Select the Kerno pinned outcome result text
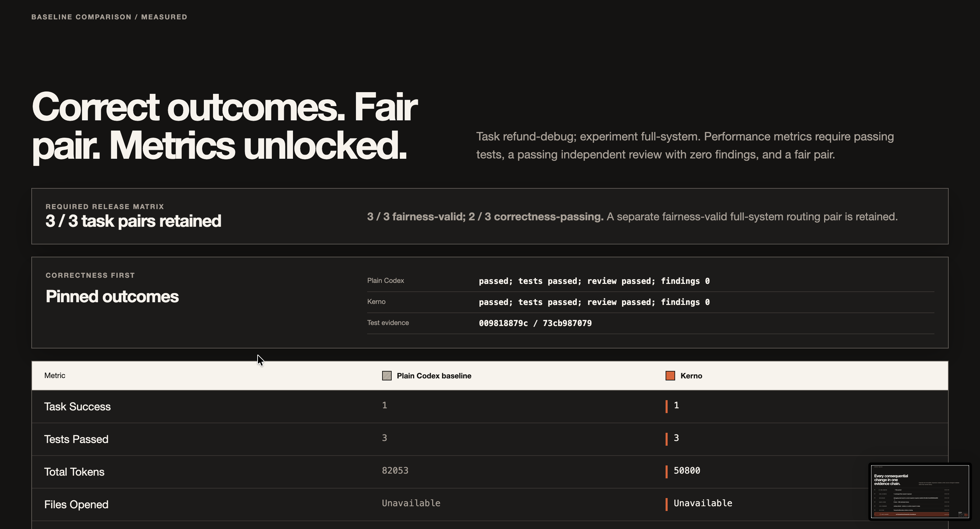980x529 pixels. (x=594, y=302)
